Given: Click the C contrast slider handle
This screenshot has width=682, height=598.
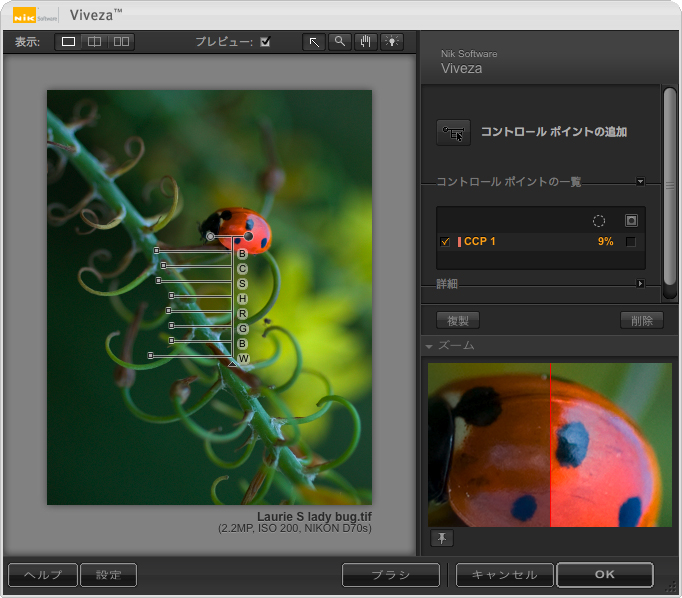Looking at the screenshot, I should click(163, 265).
